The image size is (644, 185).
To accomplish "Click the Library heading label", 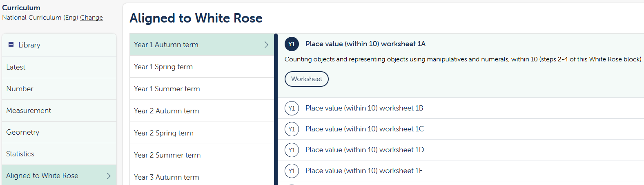I will pos(29,45).
